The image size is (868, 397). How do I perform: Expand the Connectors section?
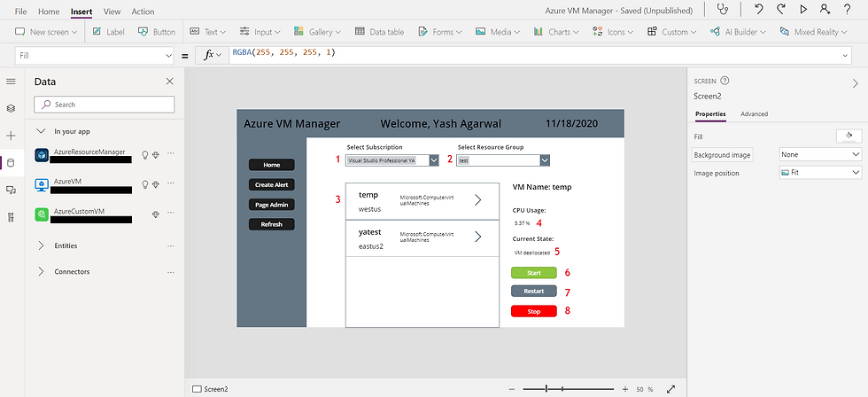pyautogui.click(x=41, y=272)
